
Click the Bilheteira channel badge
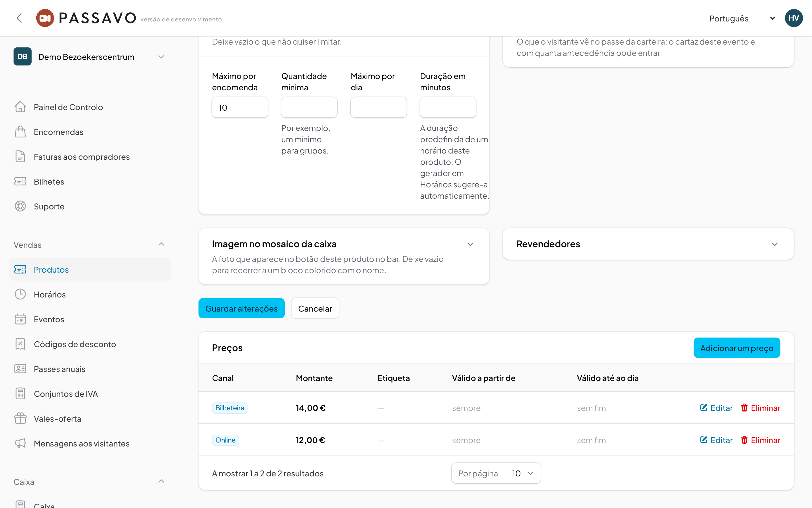[230, 408]
